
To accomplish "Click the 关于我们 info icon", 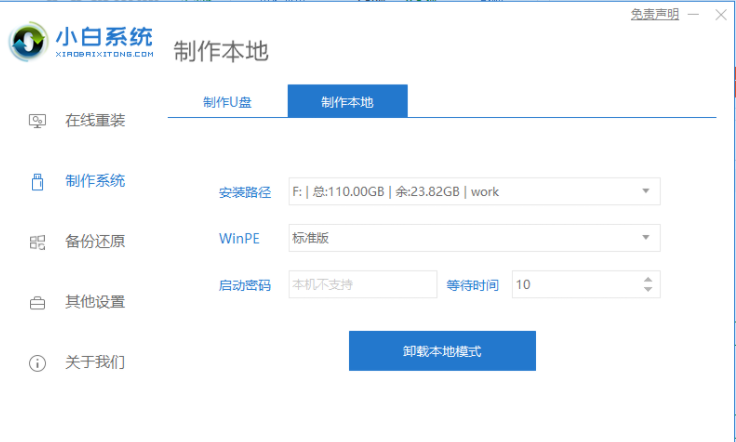I will pyautogui.click(x=38, y=362).
